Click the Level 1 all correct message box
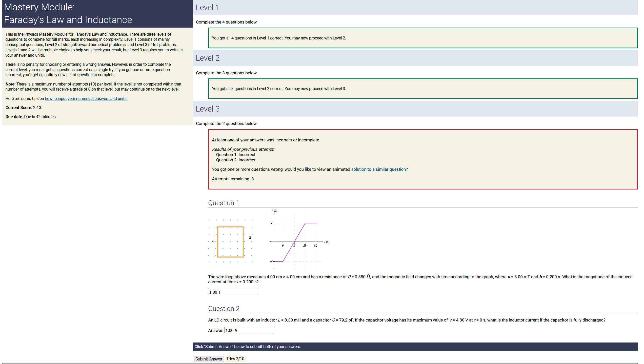The width and height of the screenshot is (644, 364). [x=422, y=38]
